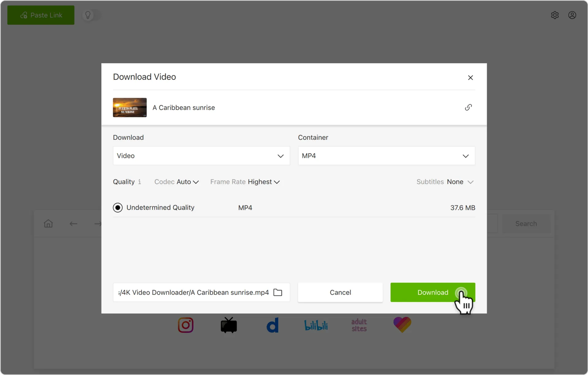The width and height of the screenshot is (588, 375).
Task: Select the Undetermined Quality radio button
Action: [x=118, y=208]
